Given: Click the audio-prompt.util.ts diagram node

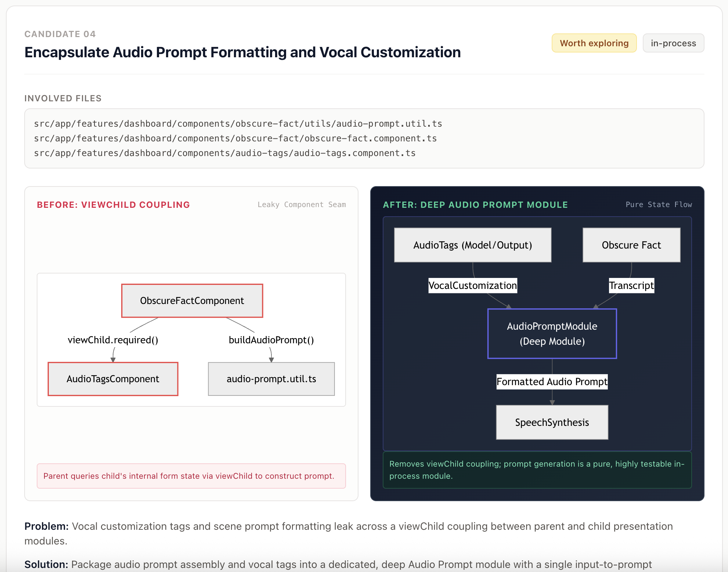Looking at the screenshot, I should (271, 379).
